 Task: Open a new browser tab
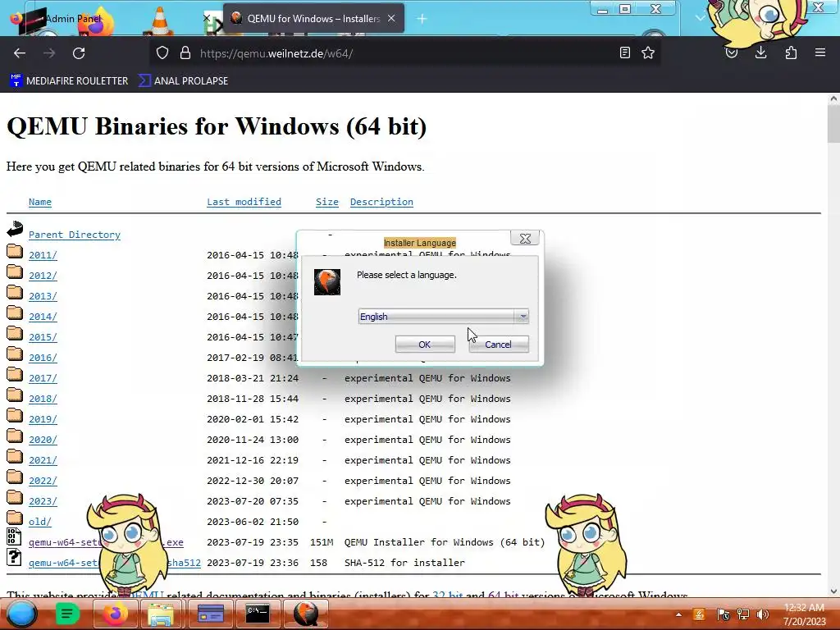coord(422,19)
